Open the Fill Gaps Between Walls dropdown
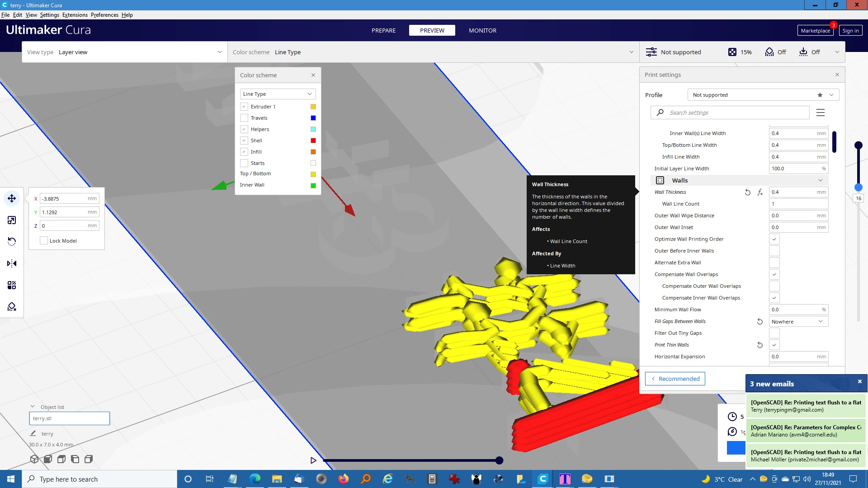868x488 pixels. click(798, 321)
